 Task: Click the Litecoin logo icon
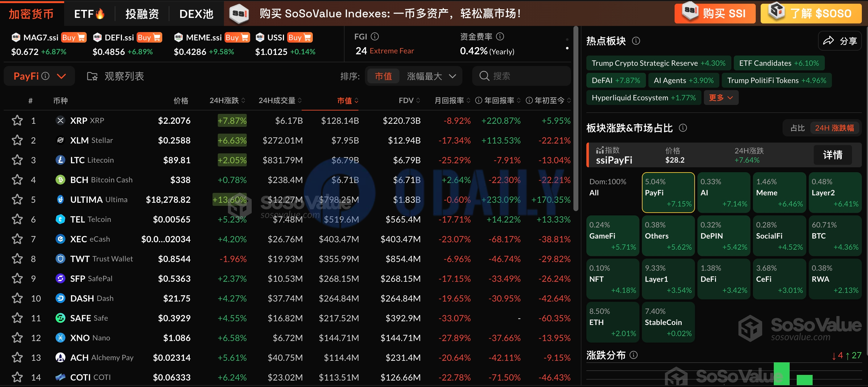(60, 160)
